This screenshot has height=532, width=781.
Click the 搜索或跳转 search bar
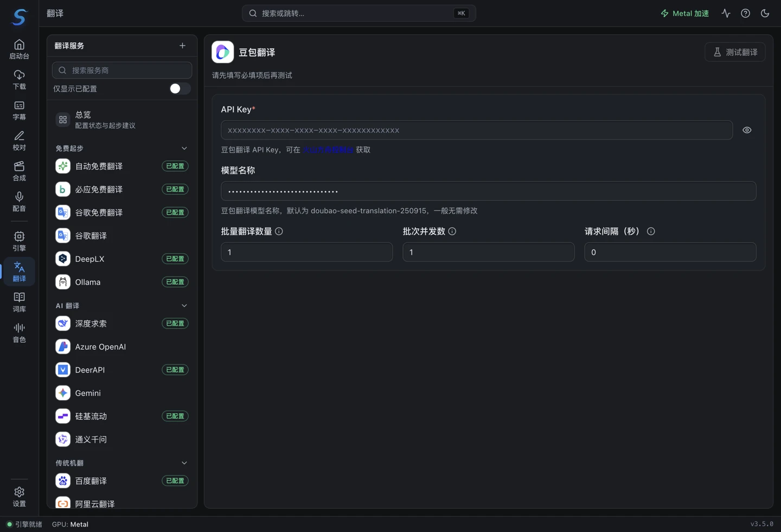[x=359, y=13]
